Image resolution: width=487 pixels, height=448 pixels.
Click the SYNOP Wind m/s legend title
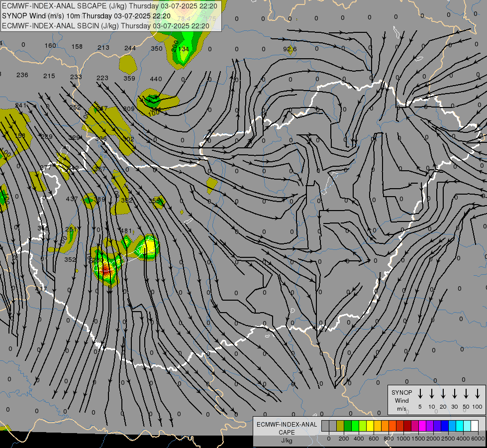(401, 400)
